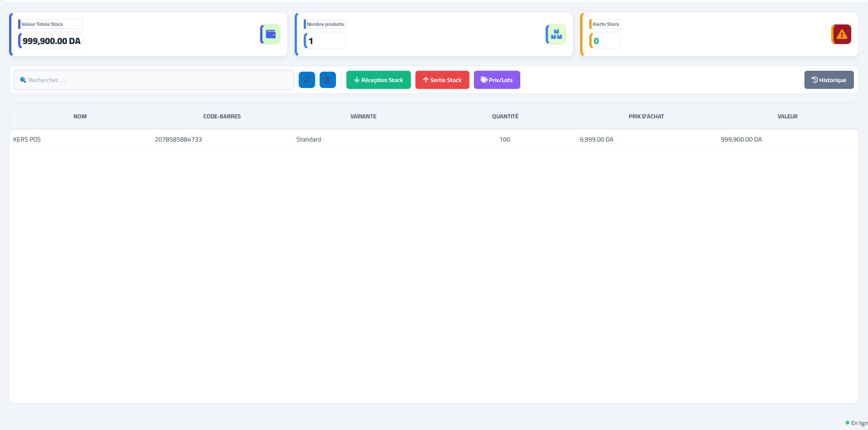868x430 pixels.
Task: Click the magnifier icon in search box
Action: tap(23, 80)
